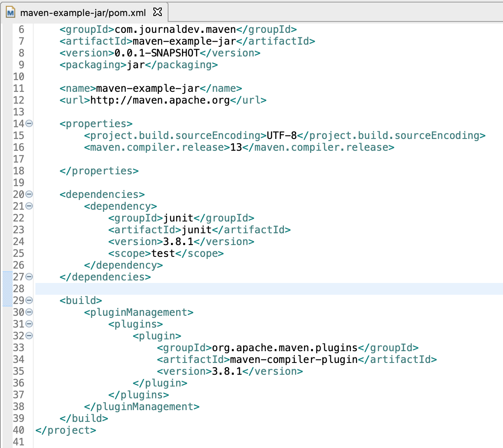The image size is (503, 448).
Task: Click the compiler release value 13
Action: [x=236, y=147]
